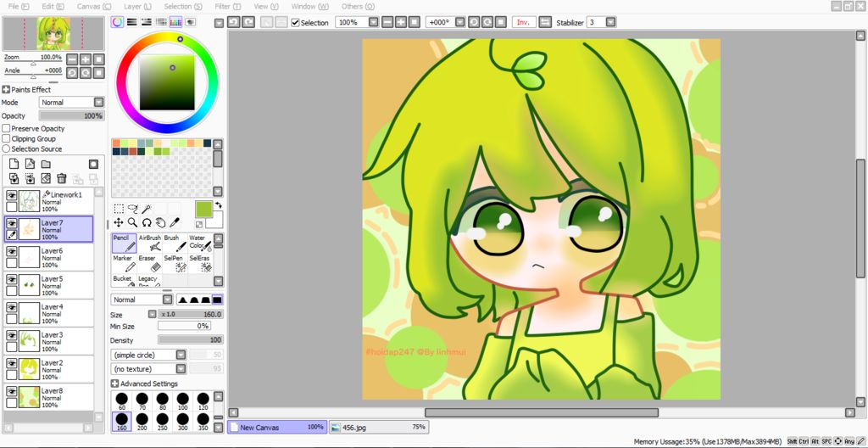The height and width of the screenshot is (448, 868).
Task: Create a new normal layer
Action: point(14,164)
